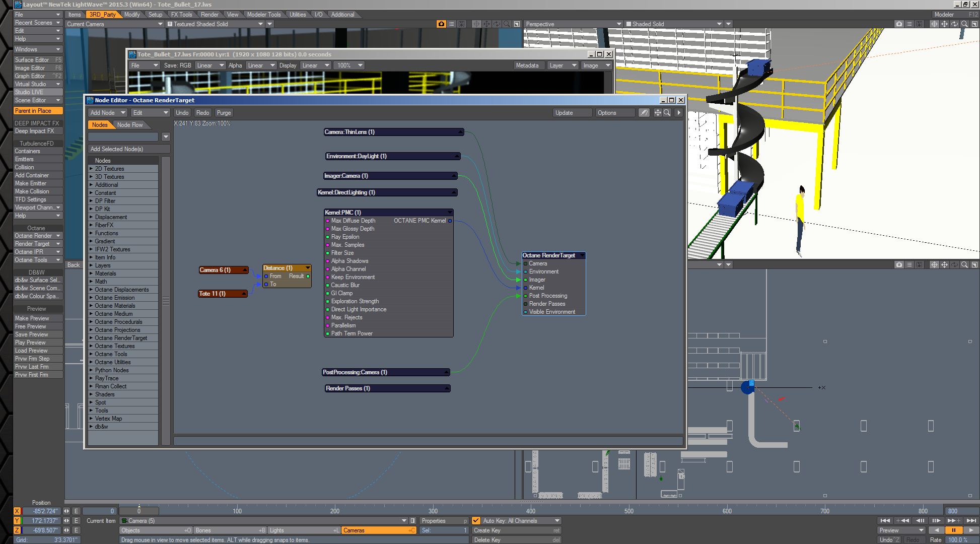This screenshot has width=980, height=544.
Task: Click the zoom magnifier icon in Perspective viewport
Action: pyautogui.click(x=964, y=24)
